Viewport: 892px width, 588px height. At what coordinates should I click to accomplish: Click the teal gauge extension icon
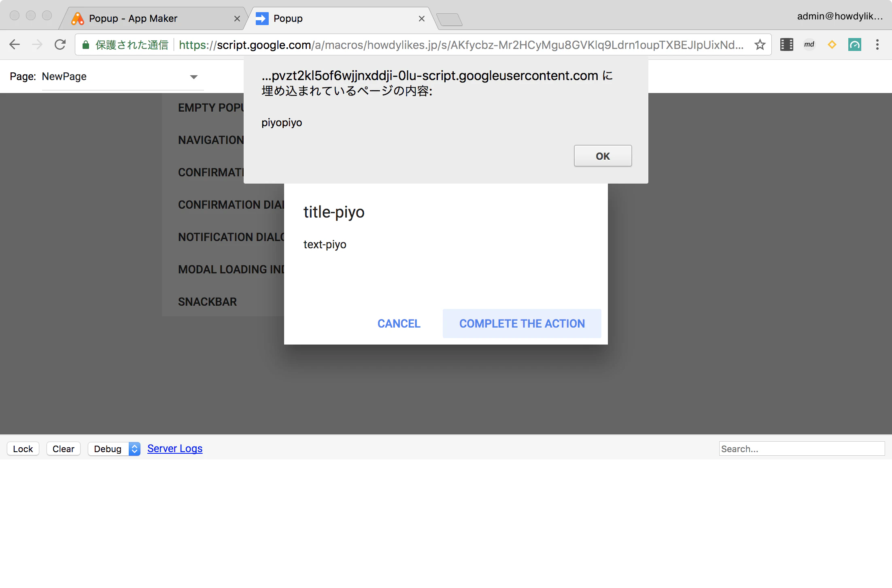tap(854, 44)
